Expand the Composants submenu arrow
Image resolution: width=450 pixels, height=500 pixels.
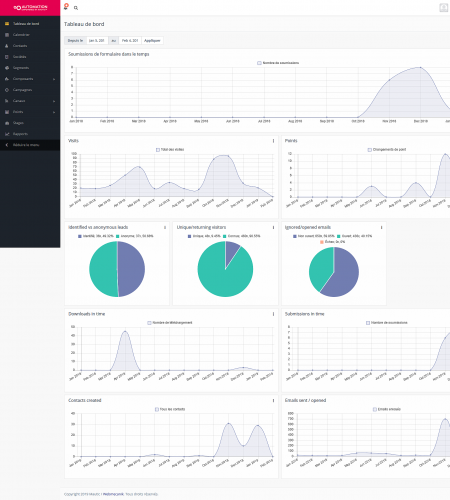pyautogui.click(x=54, y=79)
